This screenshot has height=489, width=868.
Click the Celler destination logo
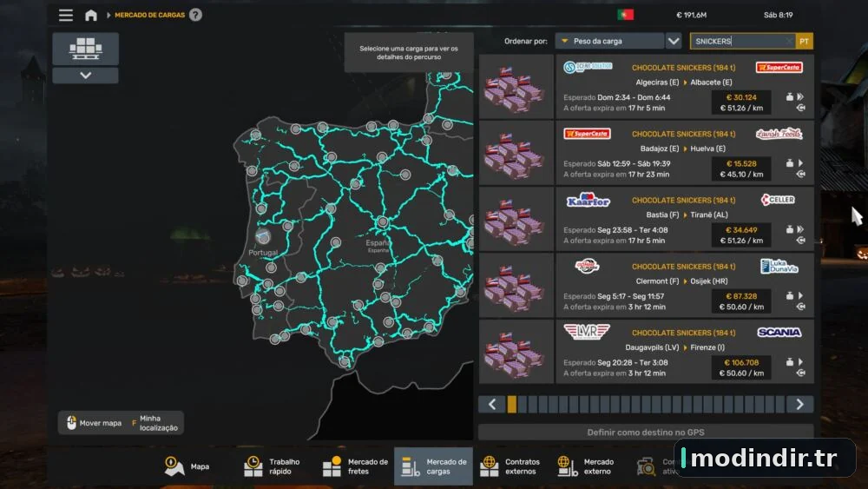click(x=778, y=200)
